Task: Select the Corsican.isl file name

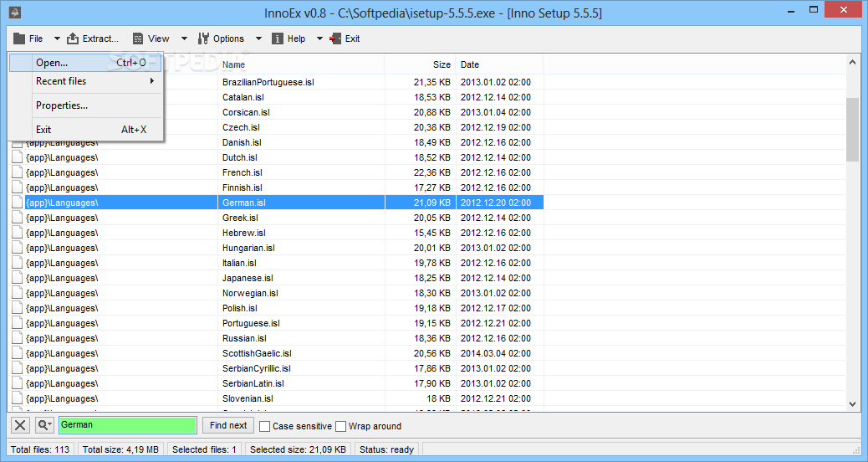Action: pyautogui.click(x=246, y=112)
